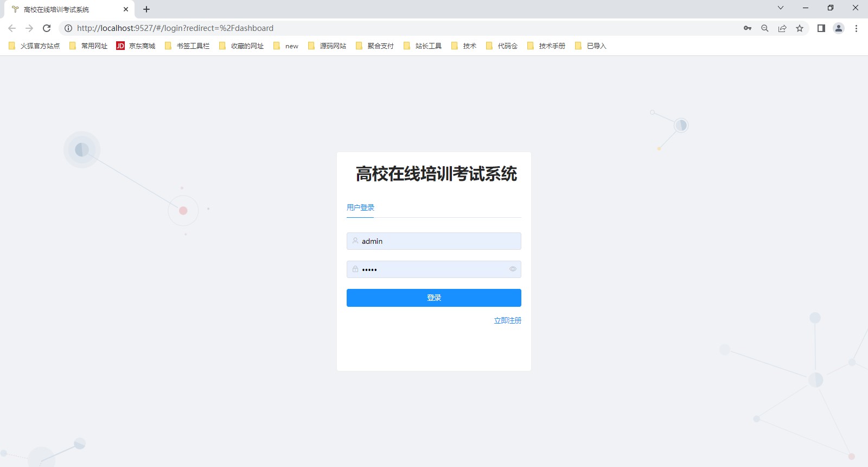This screenshot has width=868, height=467.
Task: Bookmark this page with star icon
Action: point(800,28)
